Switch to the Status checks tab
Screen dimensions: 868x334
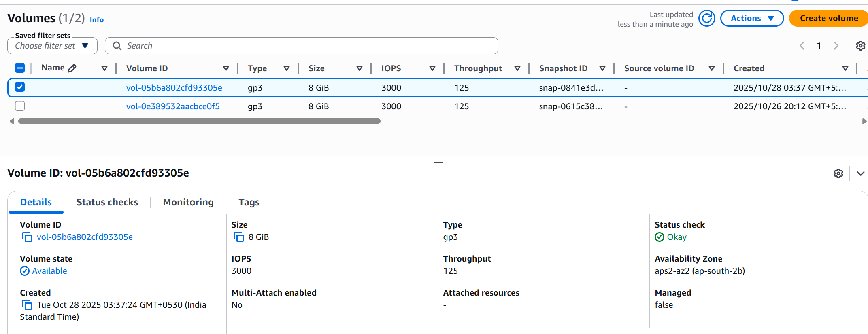tap(107, 202)
